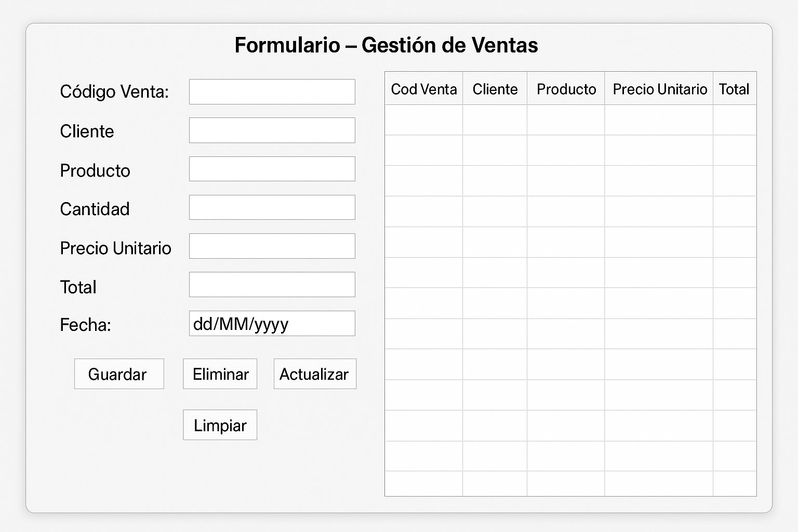Viewport: 798px width, 532px height.
Task: Click first row cell under Producto column
Action: (566, 120)
